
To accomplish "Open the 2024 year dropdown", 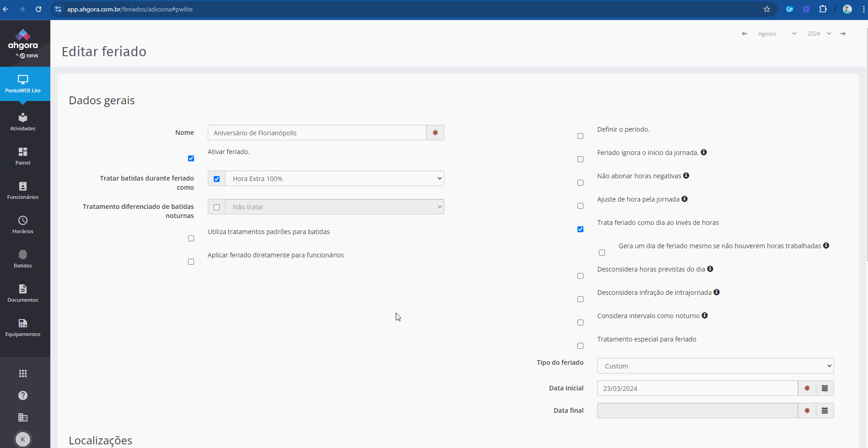I will (x=819, y=34).
